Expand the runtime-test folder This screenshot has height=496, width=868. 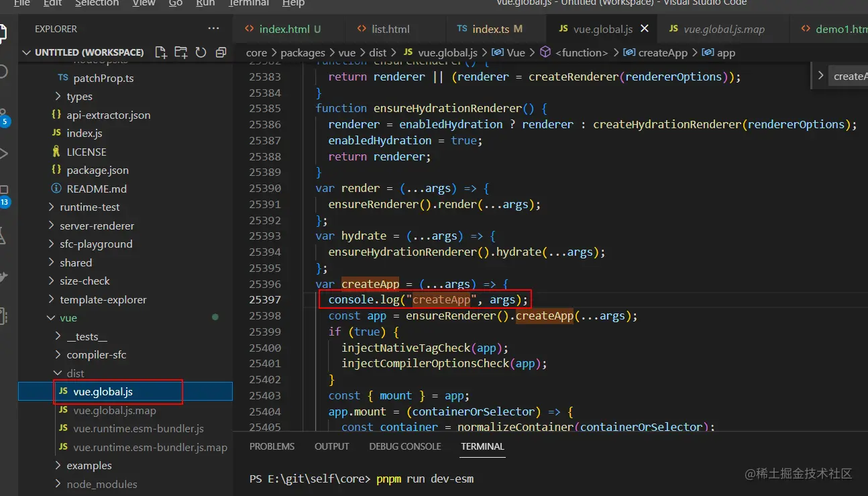point(89,207)
